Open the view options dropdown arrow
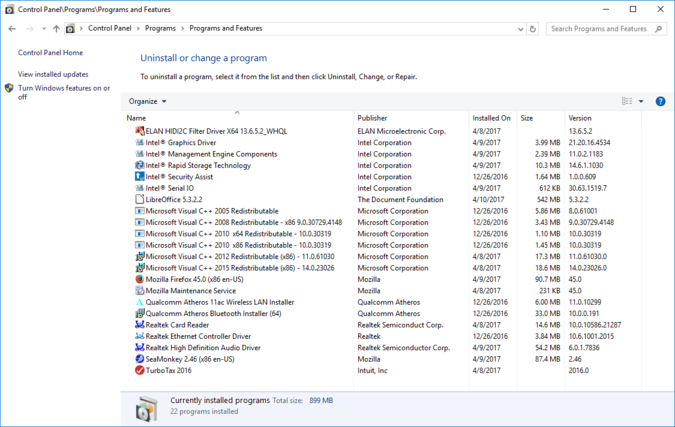675x427 pixels. (641, 101)
